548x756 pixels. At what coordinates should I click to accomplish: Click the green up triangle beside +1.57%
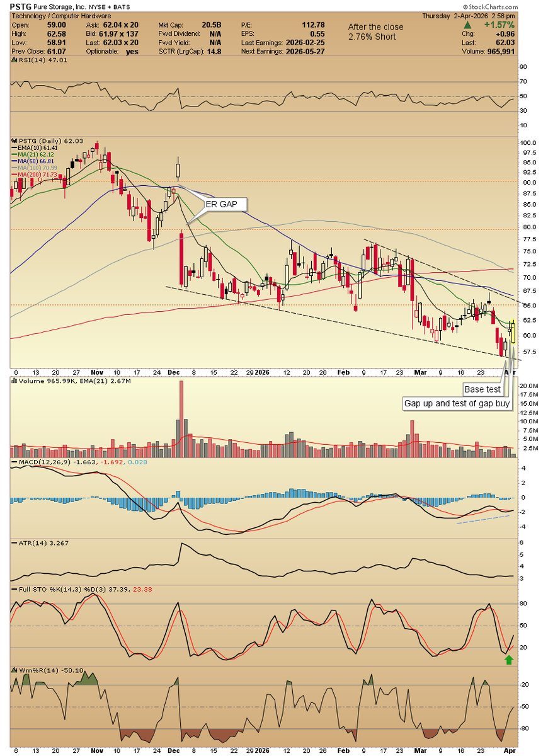pyautogui.click(x=466, y=25)
